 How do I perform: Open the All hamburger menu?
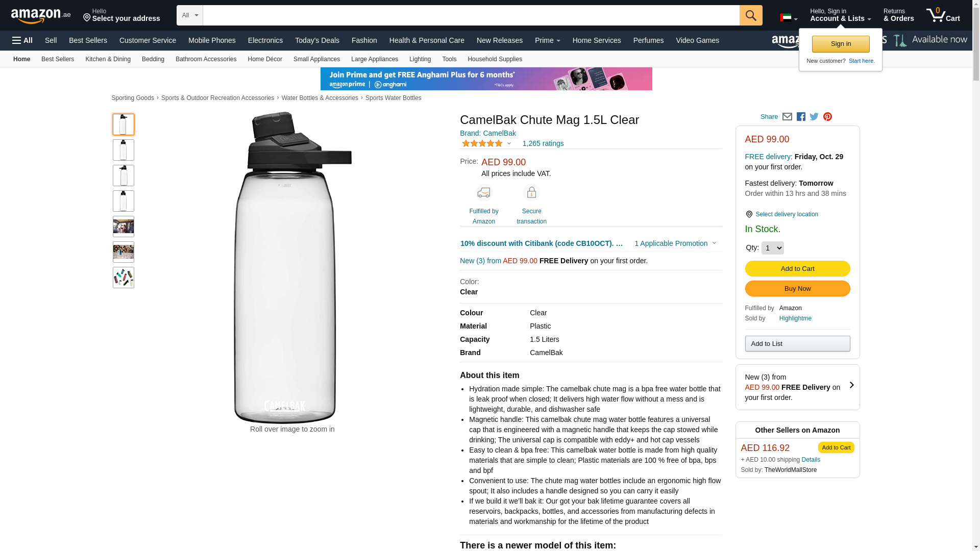(22, 40)
